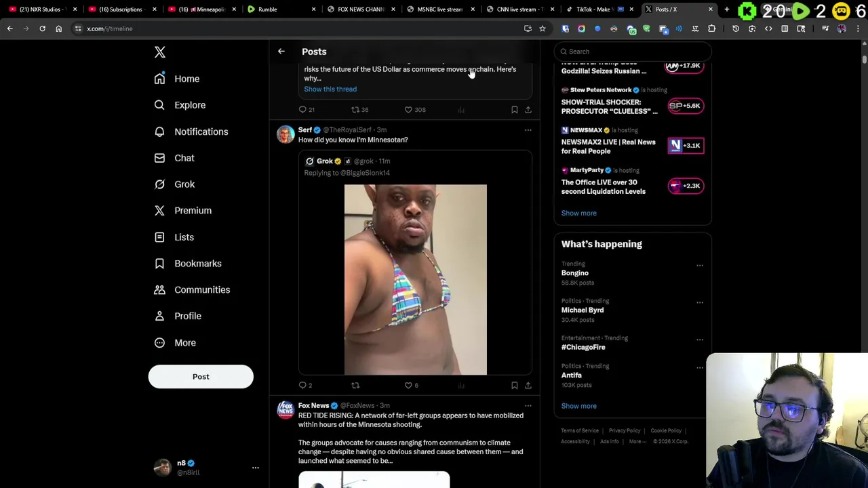The width and height of the screenshot is (868, 488).
Task: Open the Notifications page
Action: coord(191,131)
